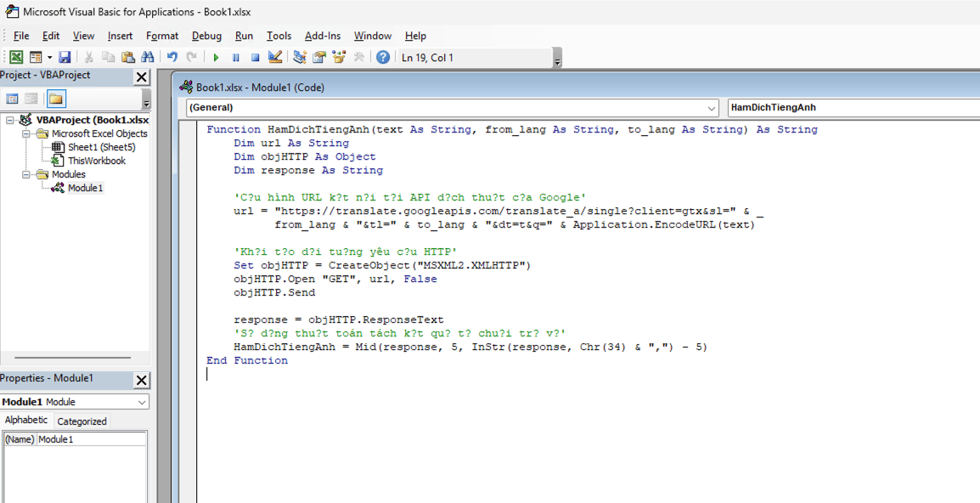The image size is (980, 503).
Task: Open the Object Browser icon
Action: [339, 57]
